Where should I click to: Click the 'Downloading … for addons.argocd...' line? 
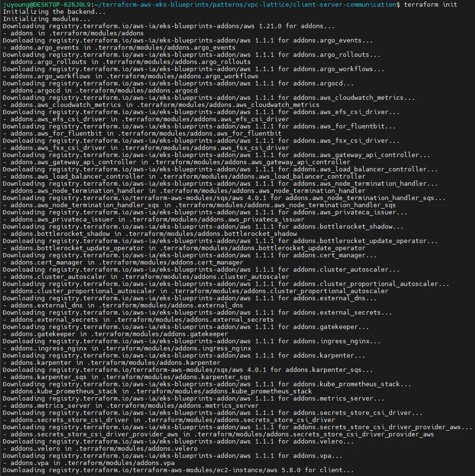tap(178, 83)
